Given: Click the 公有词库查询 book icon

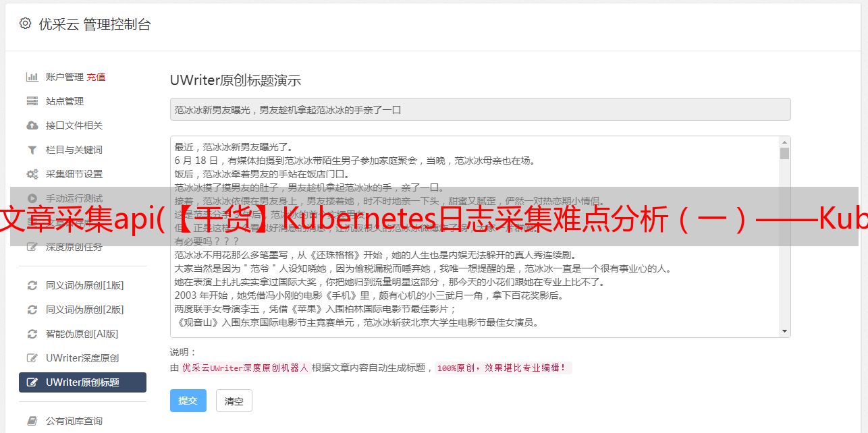Looking at the screenshot, I should click(32, 421).
